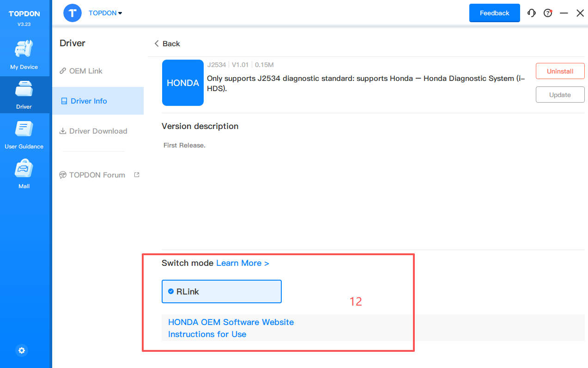588x368 pixels.
Task: Switch to the Driver Info tab
Action: 89,101
